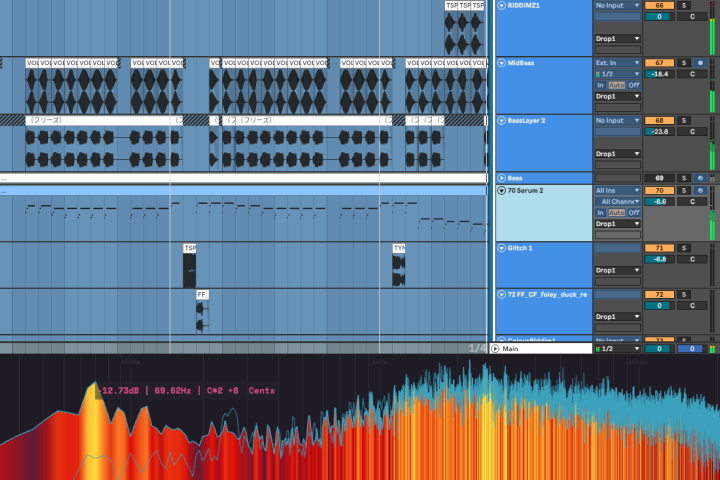Fold the BassLayer 2 track arrow
The width and height of the screenshot is (720, 480).
(x=501, y=120)
